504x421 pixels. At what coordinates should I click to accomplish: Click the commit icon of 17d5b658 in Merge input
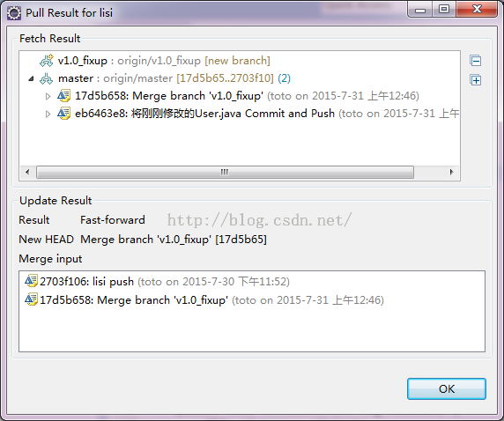(31, 299)
